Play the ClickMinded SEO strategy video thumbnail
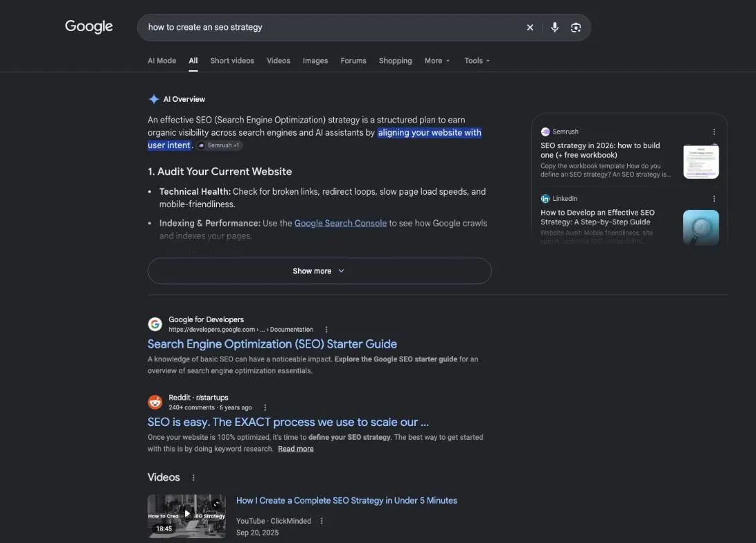The width and height of the screenshot is (756, 543). point(186,516)
